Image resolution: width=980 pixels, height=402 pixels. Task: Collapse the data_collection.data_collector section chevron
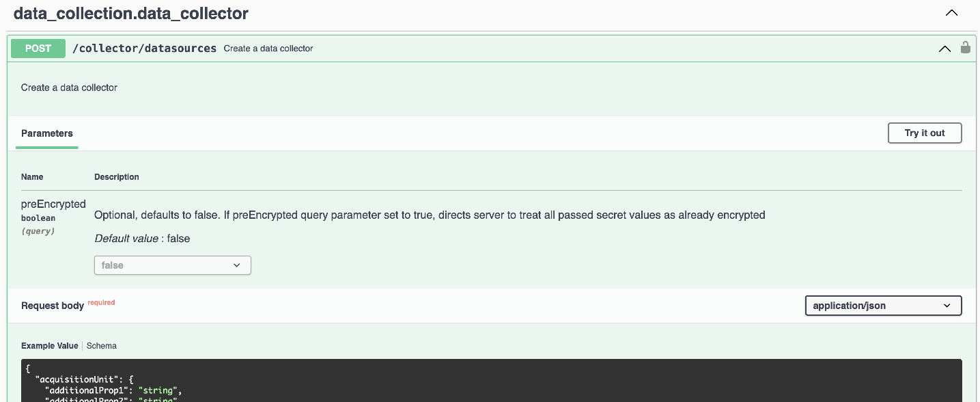pyautogui.click(x=951, y=13)
